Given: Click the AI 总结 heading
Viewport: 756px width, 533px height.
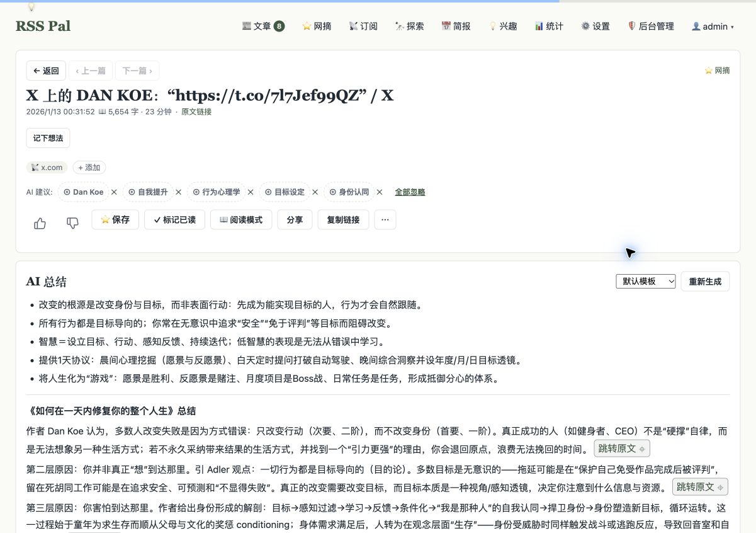Looking at the screenshot, I should [x=46, y=282].
